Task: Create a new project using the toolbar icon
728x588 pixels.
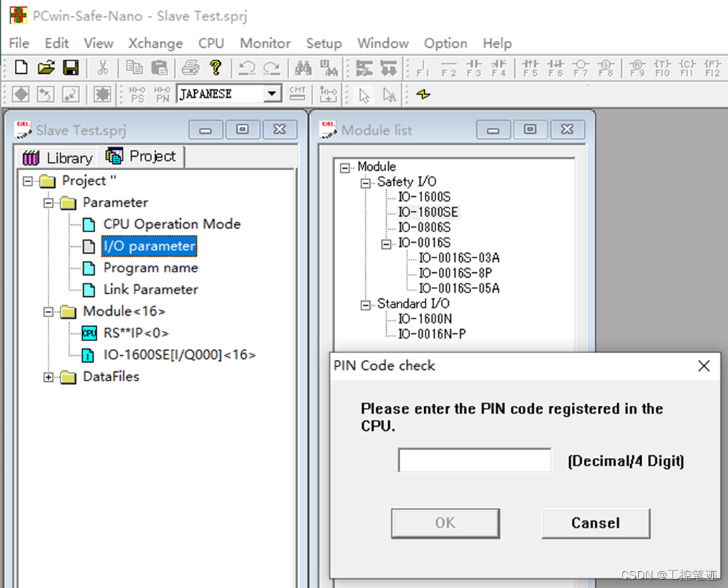Action: [20, 68]
